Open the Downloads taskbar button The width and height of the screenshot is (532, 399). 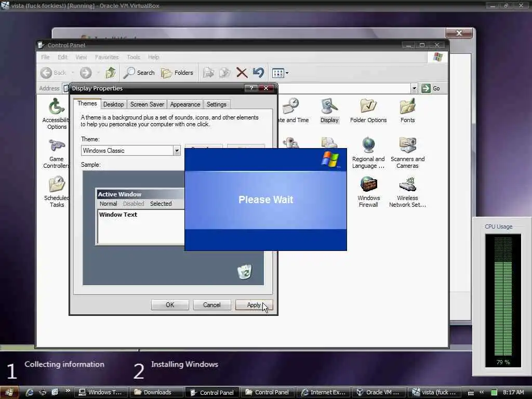[156, 392]
